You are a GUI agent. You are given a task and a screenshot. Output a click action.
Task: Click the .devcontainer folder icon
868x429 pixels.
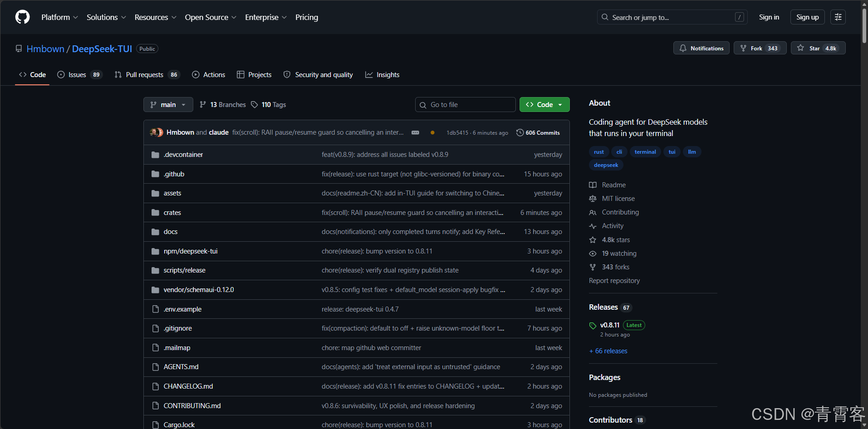click(x=155, y=155)
